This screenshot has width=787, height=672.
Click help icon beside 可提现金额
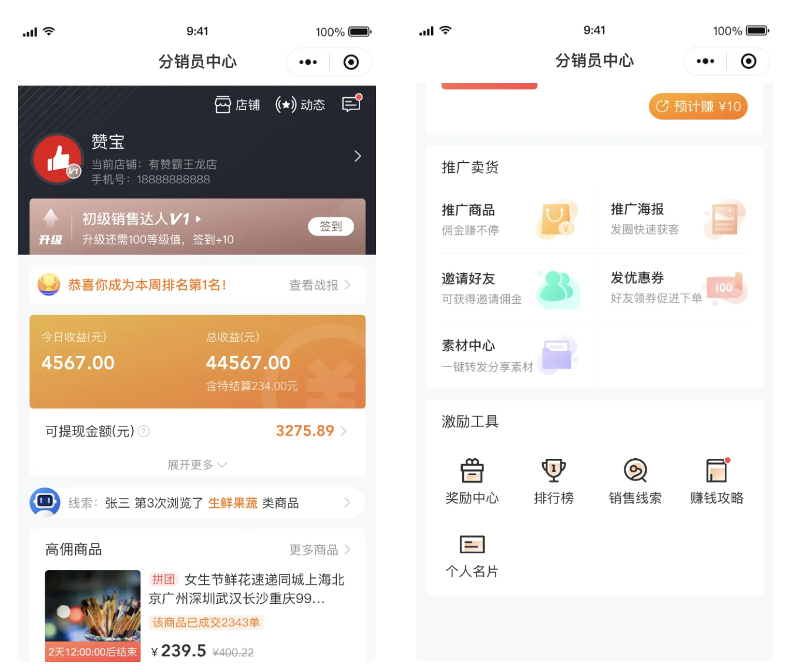pos(144,432)
